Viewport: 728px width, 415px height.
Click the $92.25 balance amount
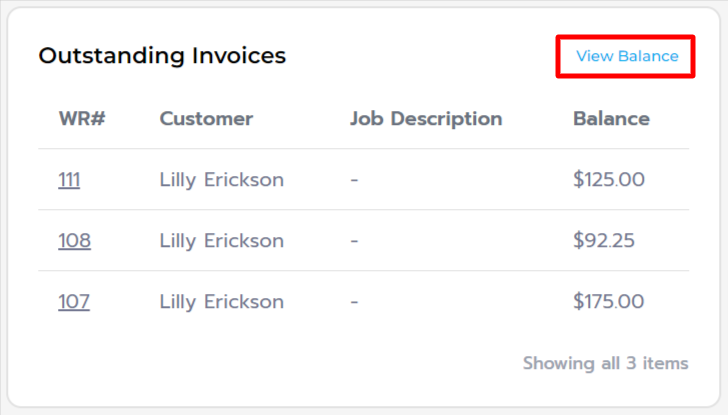tap(604, 241)
